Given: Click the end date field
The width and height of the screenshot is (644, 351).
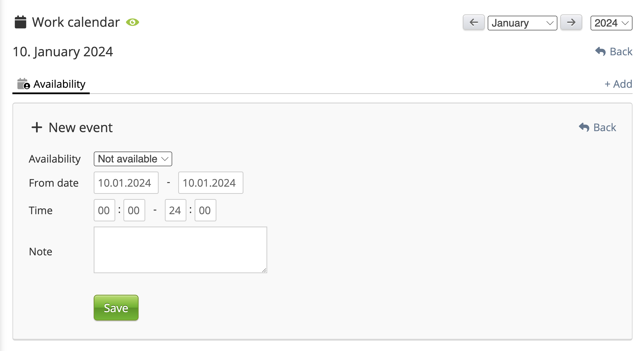Looking at the screenshot, I should 210,183.
